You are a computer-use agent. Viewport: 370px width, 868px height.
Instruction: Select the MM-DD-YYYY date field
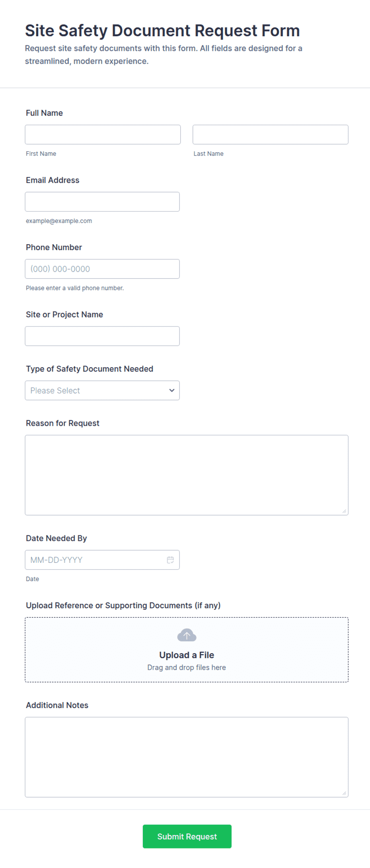coord(102,560)
